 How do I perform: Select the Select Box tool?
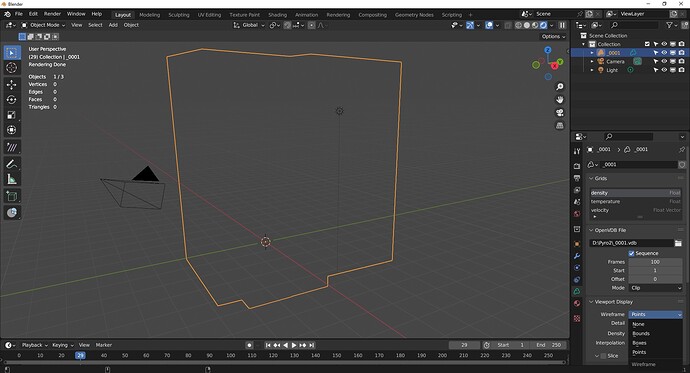tap(12, 53)
